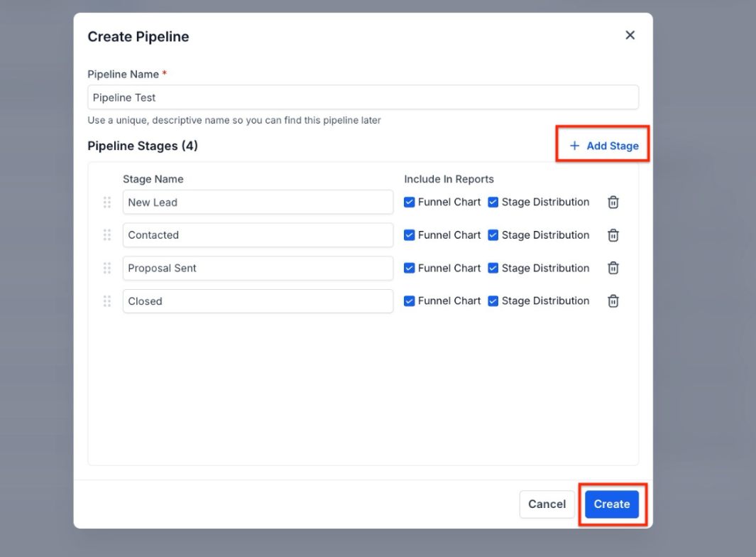Uncheck Stage Distribution for Closed stage
Viewport: 756px width, 557px height.
(493, 301)
